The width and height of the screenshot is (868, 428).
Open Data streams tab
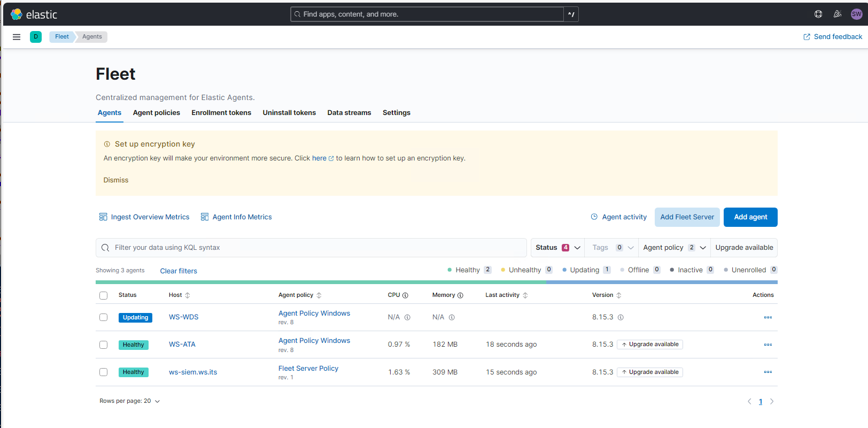[349, 113]
